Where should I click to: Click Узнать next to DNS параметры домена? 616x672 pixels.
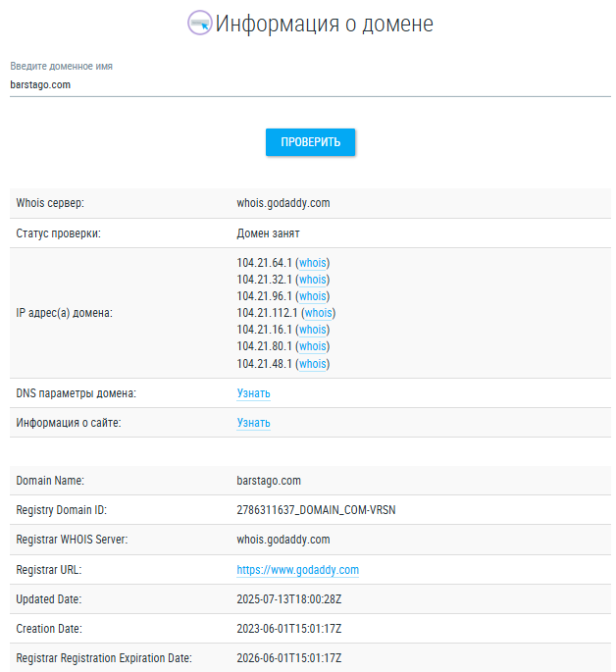253,393
